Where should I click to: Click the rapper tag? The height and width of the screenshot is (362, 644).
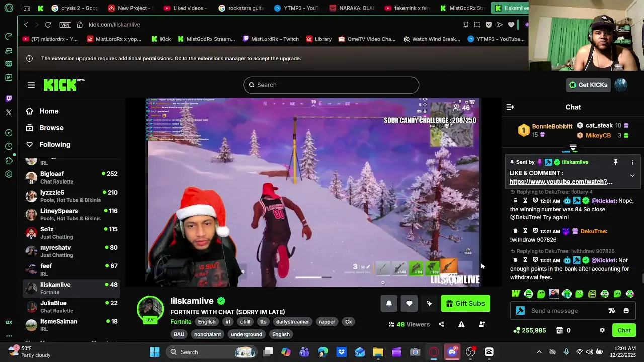pyautogui.click(x=327, y=322)
